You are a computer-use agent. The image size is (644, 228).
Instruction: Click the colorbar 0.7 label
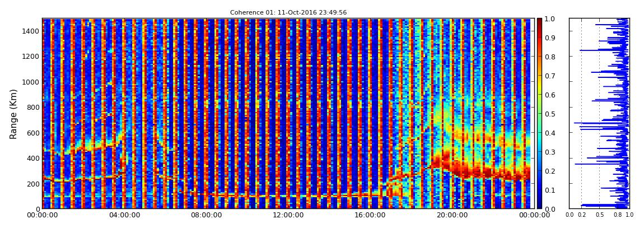(549, 76)
